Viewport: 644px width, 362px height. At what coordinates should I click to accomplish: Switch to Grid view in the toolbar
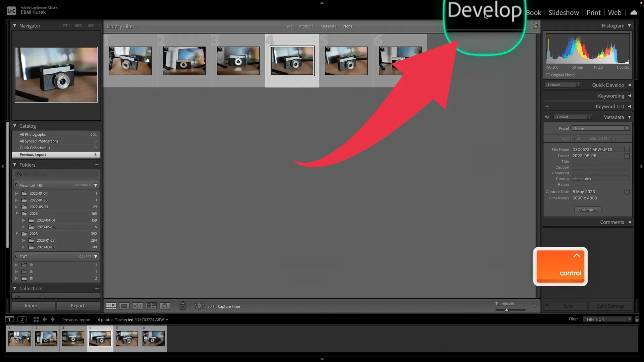click(111, 306)
